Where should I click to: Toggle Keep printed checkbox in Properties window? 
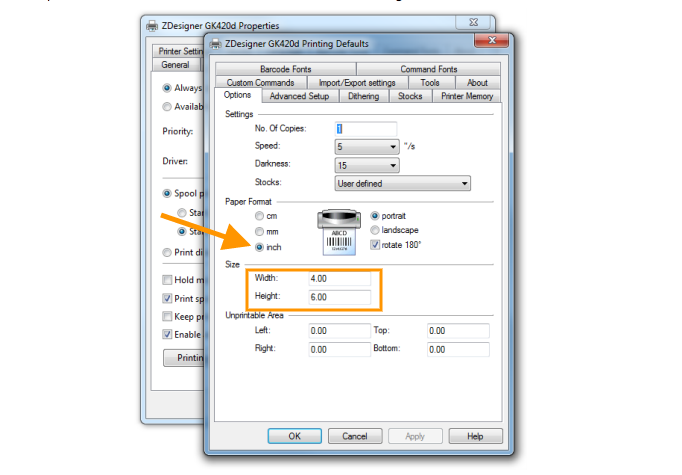tap(167, 316)
